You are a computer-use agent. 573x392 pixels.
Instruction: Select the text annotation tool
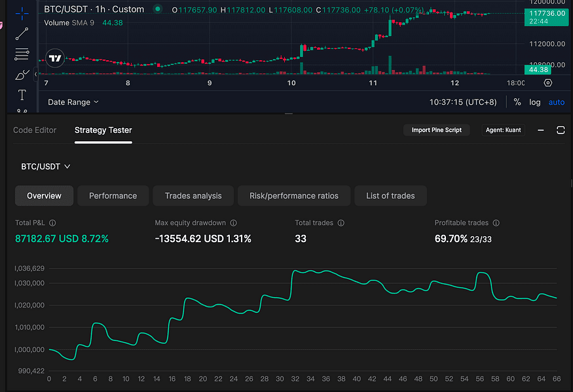[x=22, y=95]
